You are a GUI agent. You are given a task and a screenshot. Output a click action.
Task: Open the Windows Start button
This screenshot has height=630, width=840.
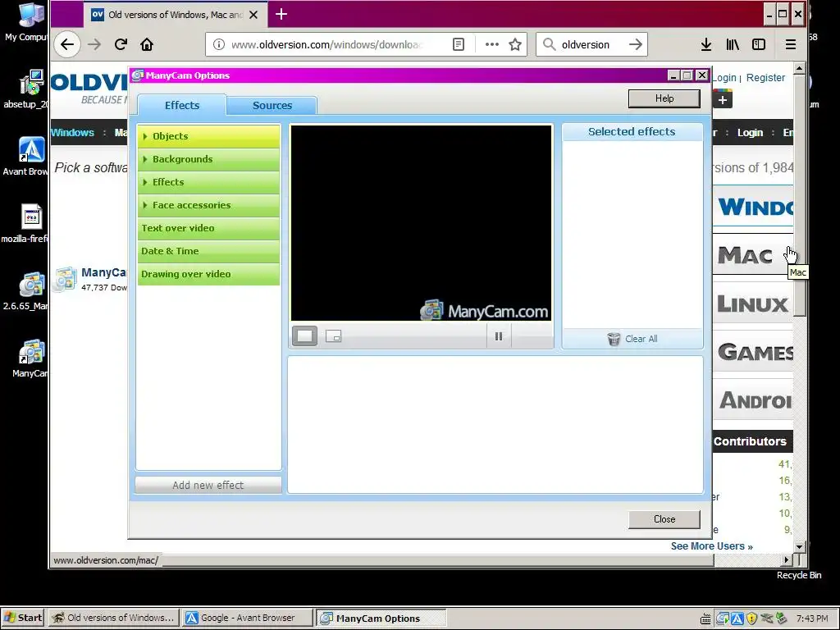(22, 618)
